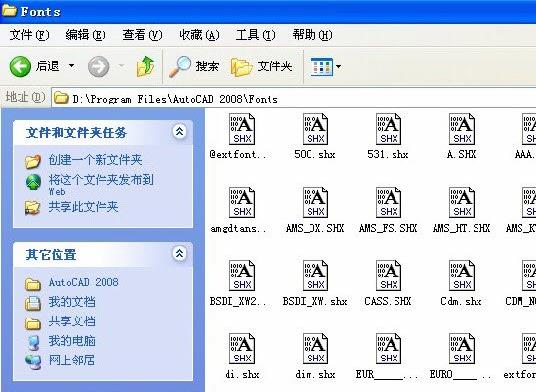Open the Search (搜索) toolbar button

193,66
